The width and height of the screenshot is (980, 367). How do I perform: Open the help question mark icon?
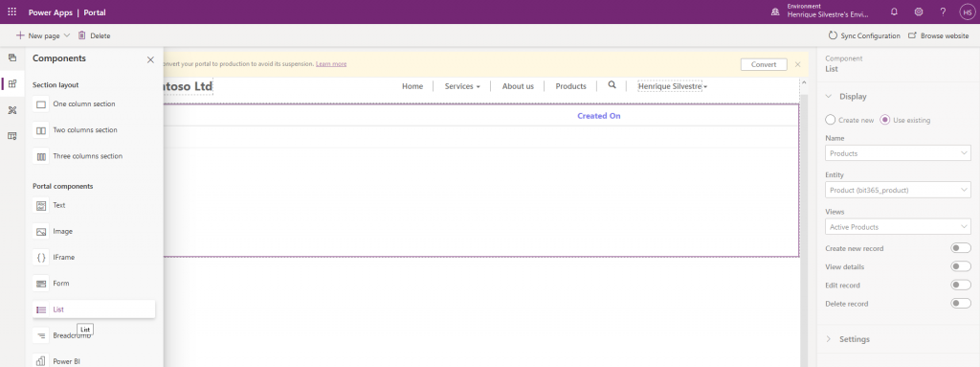click(943, 11)
